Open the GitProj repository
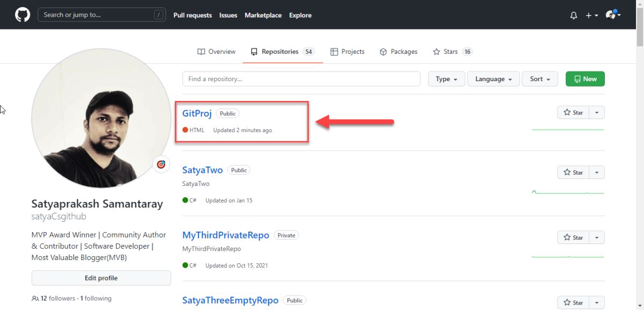Screen dimensions: 644x310 coord(197,113)
